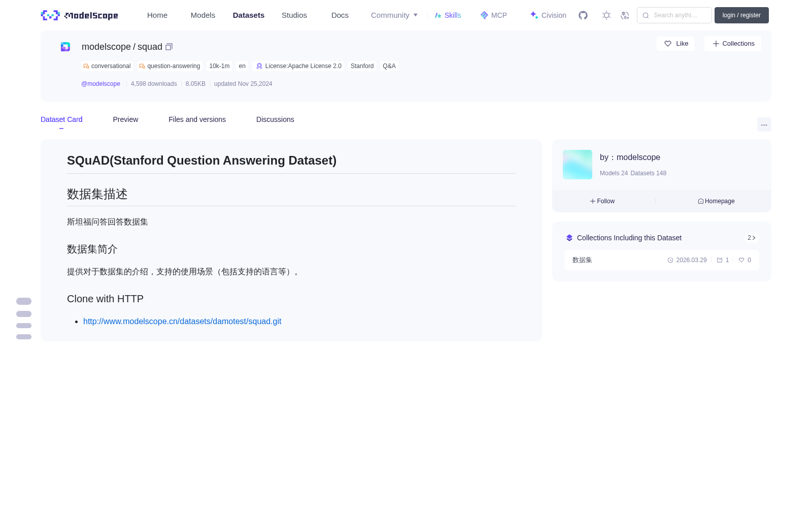
Task: Switch to the Dataset Card tab
Action: pyautogui.click(x=61, y=119)
